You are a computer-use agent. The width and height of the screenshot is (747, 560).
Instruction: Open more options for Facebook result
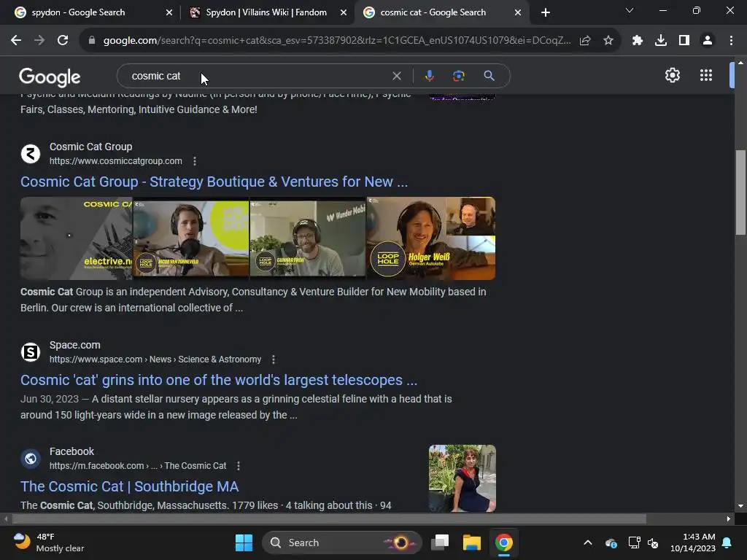pyautogui.click(x=239, y=466)
